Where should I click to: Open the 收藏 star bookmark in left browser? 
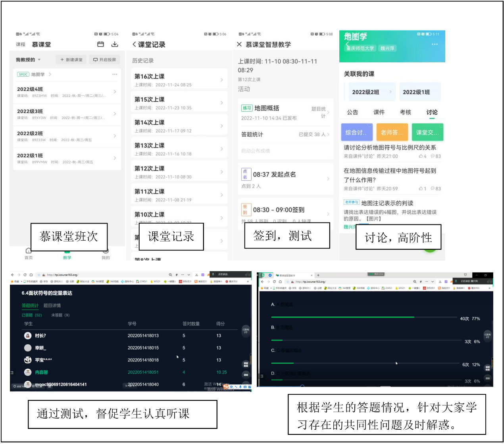pyautogui.click(x=15, y=281)
